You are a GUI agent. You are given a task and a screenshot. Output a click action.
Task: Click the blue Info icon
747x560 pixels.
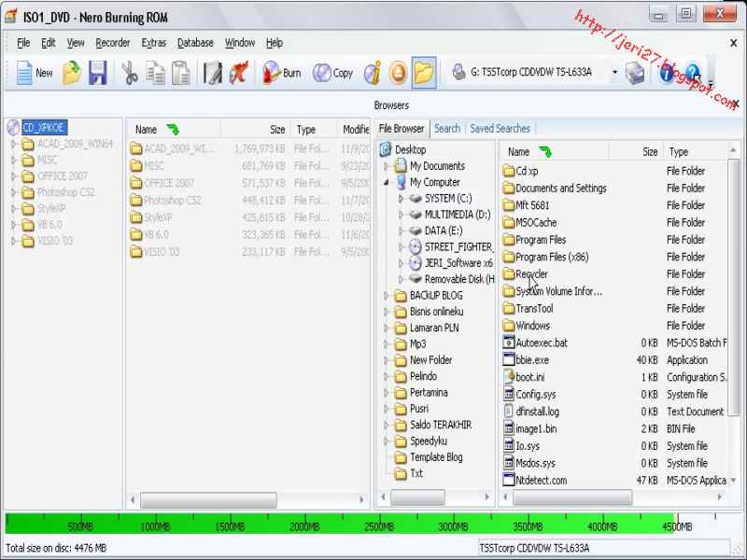pos(667,74)
